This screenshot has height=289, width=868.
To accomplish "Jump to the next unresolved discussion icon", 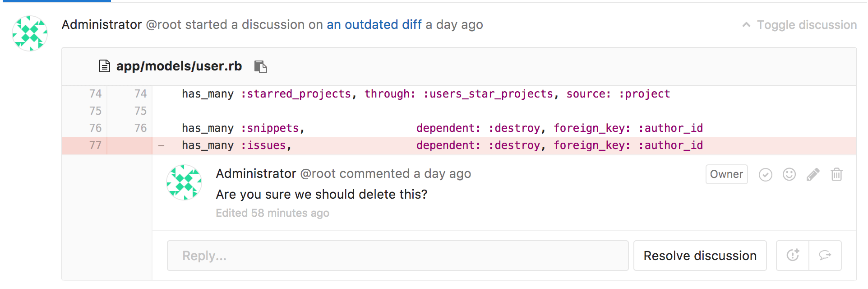I will click(x=825, y=256).
